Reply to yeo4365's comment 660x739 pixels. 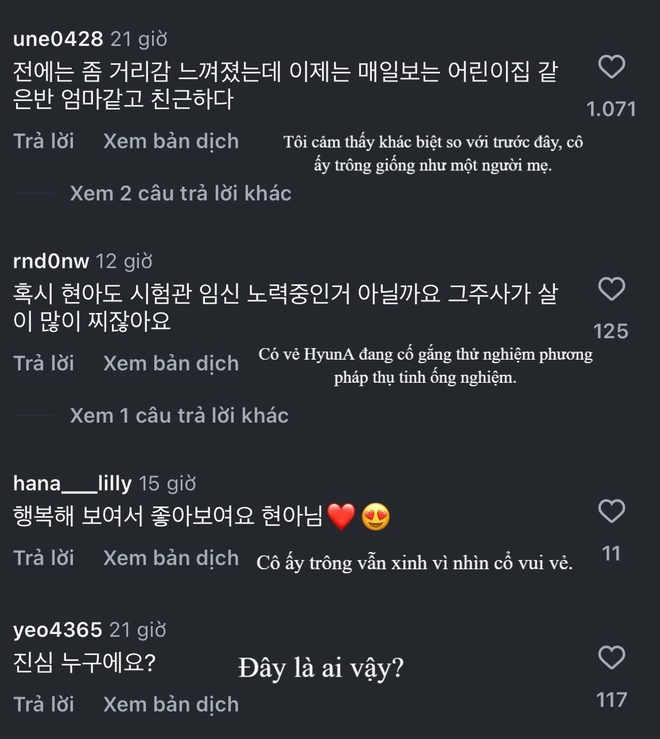tap(44, 704)
